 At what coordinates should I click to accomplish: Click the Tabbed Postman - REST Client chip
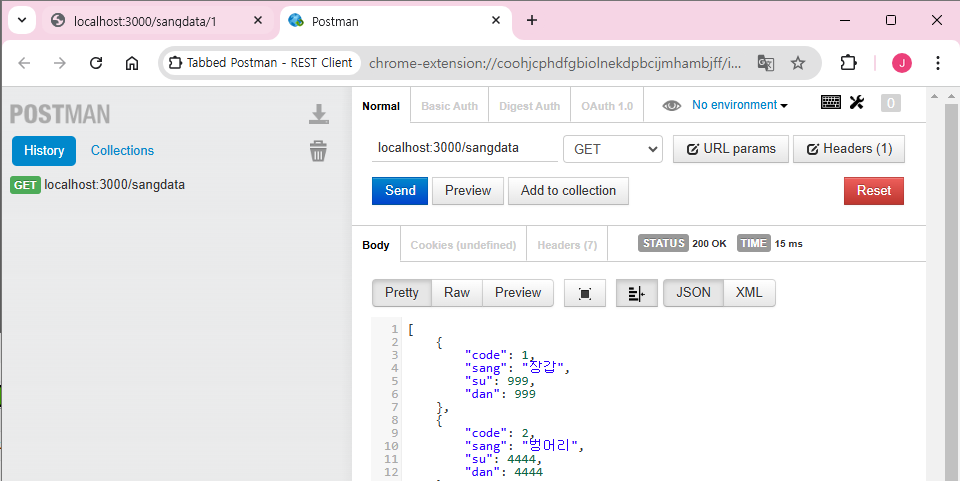click(261, 62)
